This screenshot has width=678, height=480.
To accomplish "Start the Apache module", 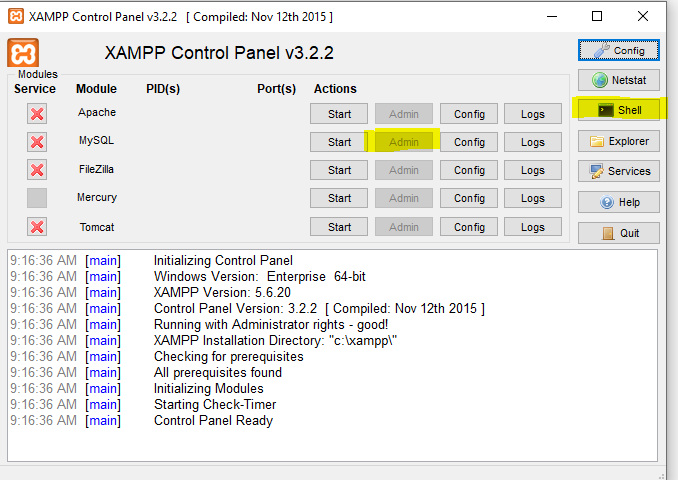I will [x=339, y=114].
